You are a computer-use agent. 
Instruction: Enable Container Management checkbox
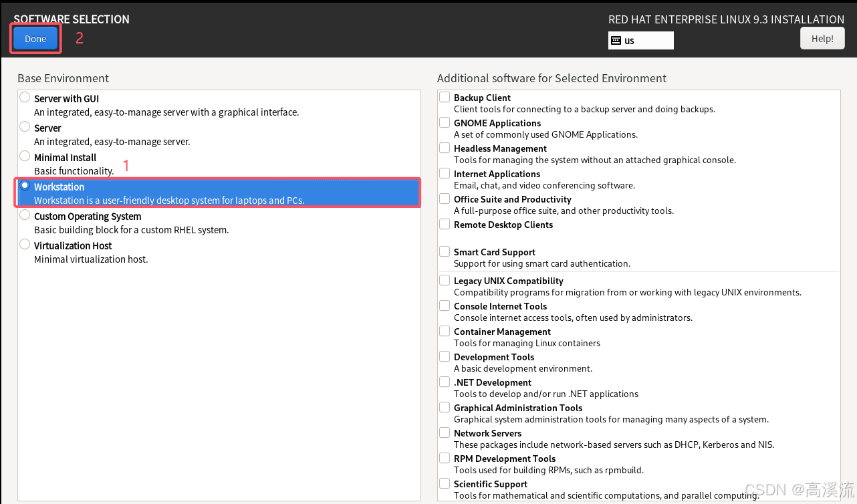coord(445,331)
